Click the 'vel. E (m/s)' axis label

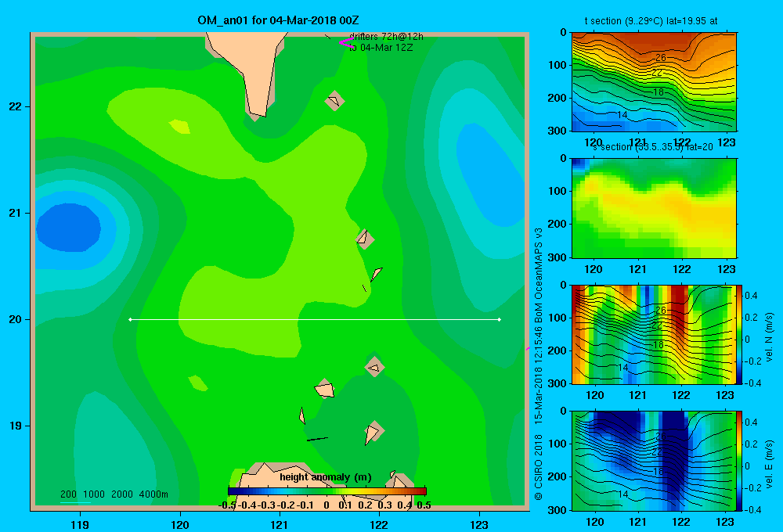coord(769,464)
